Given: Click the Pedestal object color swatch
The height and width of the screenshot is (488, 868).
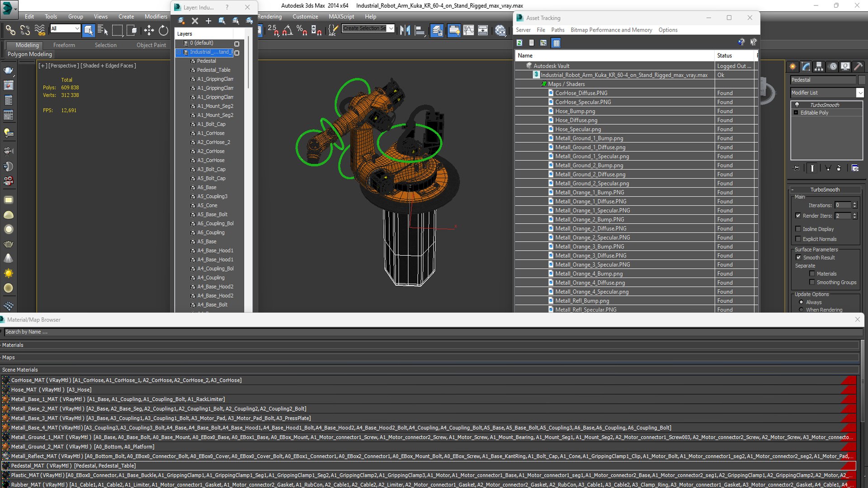Looking at the screenshot, I should pyautogui.click(x=862, y=80).
